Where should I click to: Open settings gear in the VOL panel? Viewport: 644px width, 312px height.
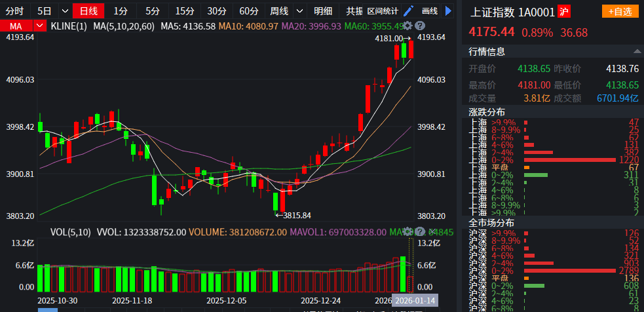click(x=407, y=231)
